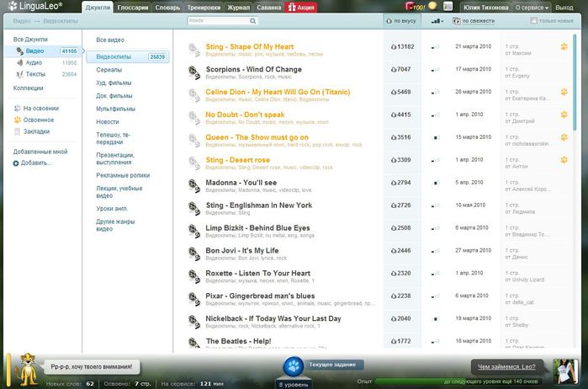Viewport: 588px width, 389px height.
Task: Click the like icon next to 13182
Action: tap(394, 47)
